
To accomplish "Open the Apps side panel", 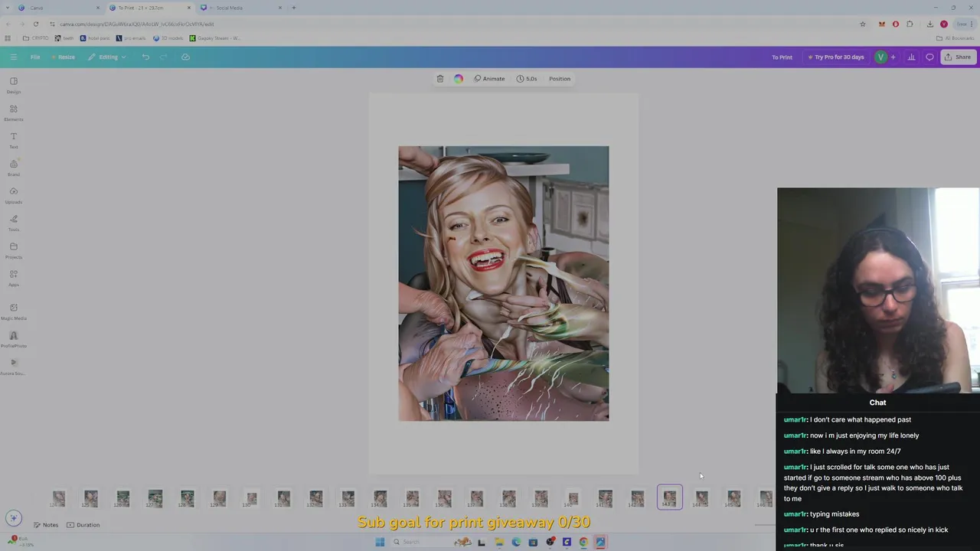I will pos(14,278).
